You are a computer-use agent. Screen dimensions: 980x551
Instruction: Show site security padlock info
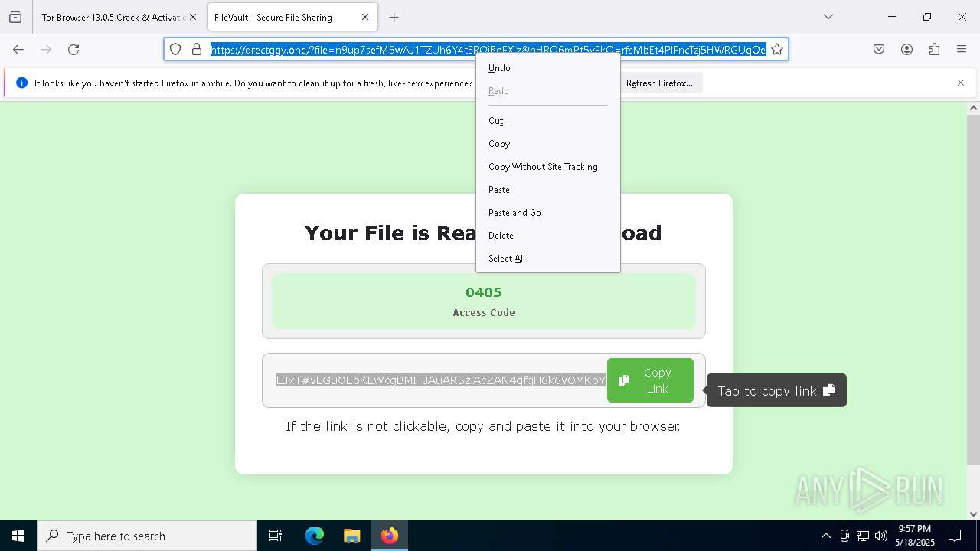(197, 49)
